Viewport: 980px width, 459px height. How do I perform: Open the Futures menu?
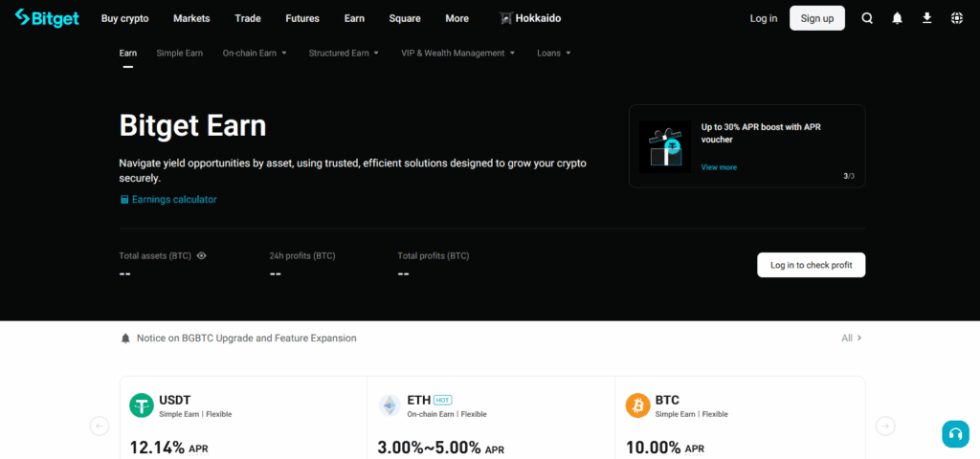[302, 19]
